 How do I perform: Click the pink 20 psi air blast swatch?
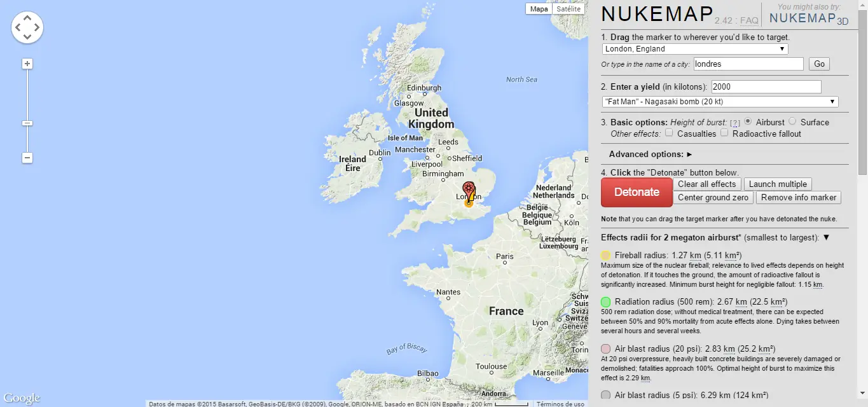pos(605,349)
